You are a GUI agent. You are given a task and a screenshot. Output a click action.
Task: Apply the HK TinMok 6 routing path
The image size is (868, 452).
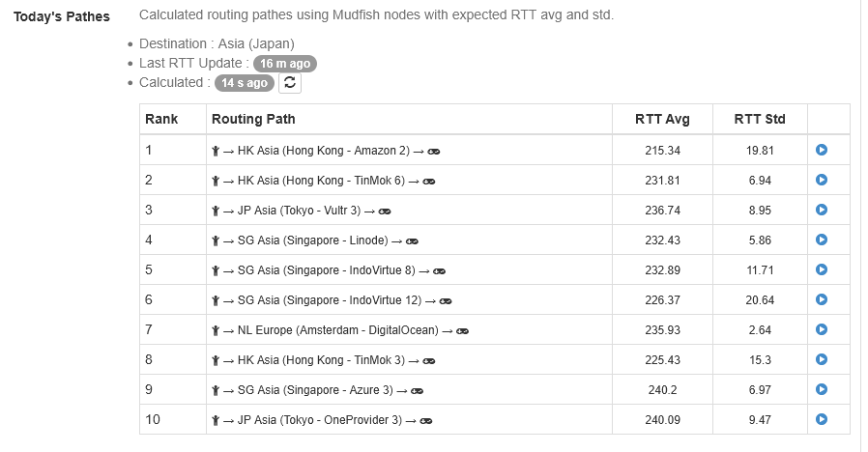click(x=822, y=181)
